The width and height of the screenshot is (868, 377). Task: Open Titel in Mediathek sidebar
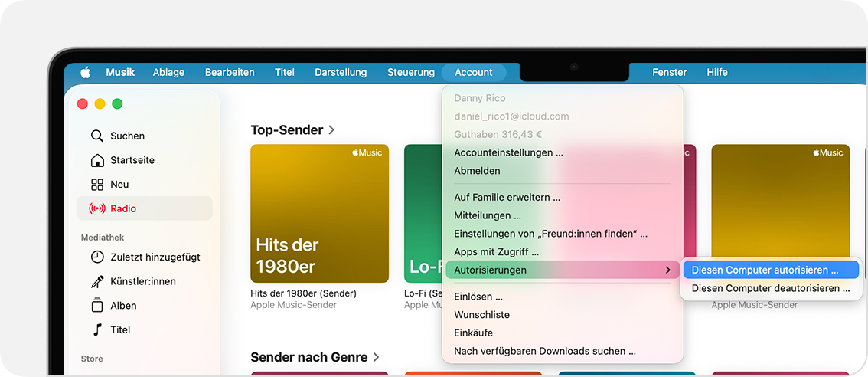tap(144, 329)
